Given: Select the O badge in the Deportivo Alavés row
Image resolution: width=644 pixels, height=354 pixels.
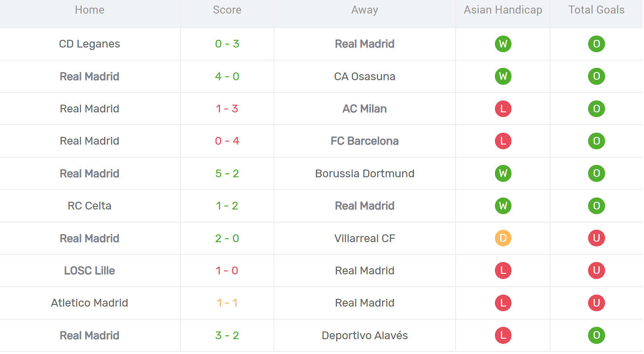Looking at the screenshot, I should pos(597,335).
